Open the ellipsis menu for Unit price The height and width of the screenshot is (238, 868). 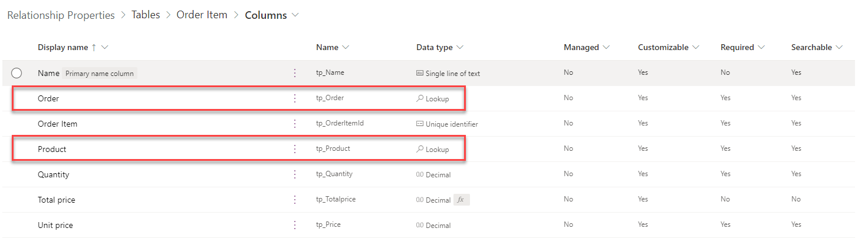[295, 225]
